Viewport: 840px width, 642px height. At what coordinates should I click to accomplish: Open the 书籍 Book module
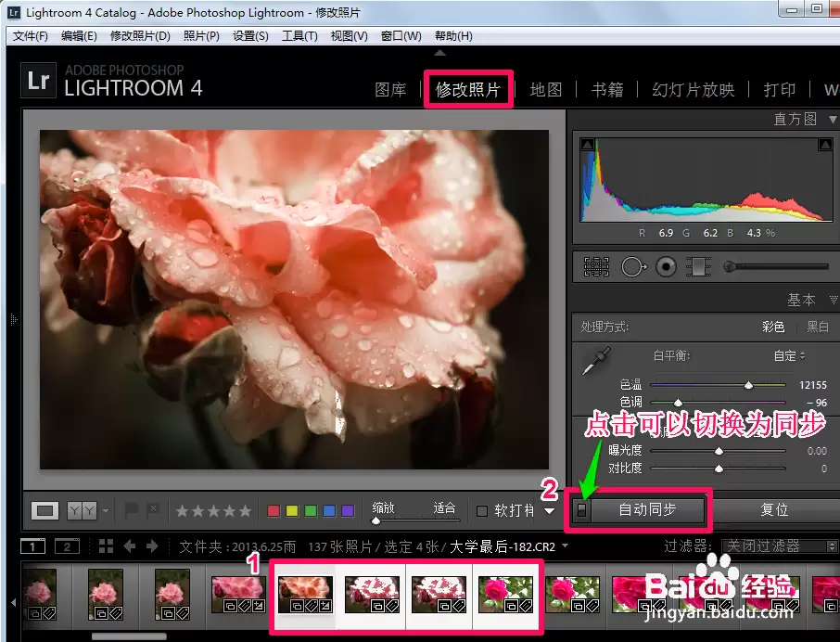(607, 89)
